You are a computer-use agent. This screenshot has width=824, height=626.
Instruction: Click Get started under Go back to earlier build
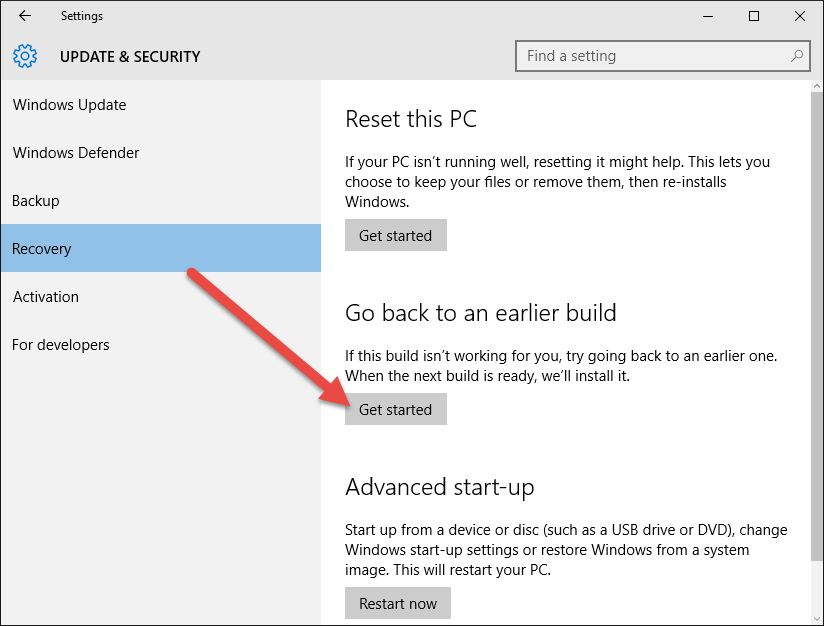click(x=396, y=409)
